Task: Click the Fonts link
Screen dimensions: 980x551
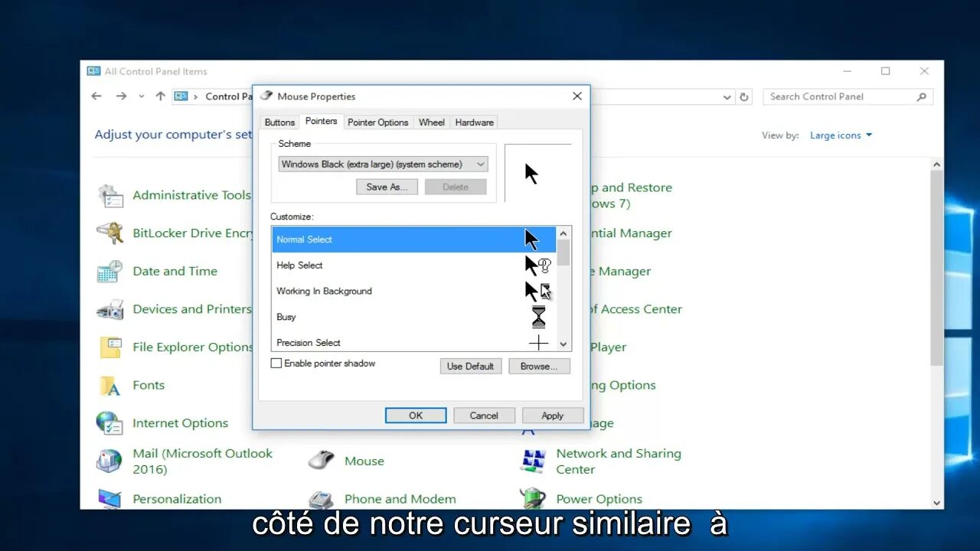Action: point(149,385)
